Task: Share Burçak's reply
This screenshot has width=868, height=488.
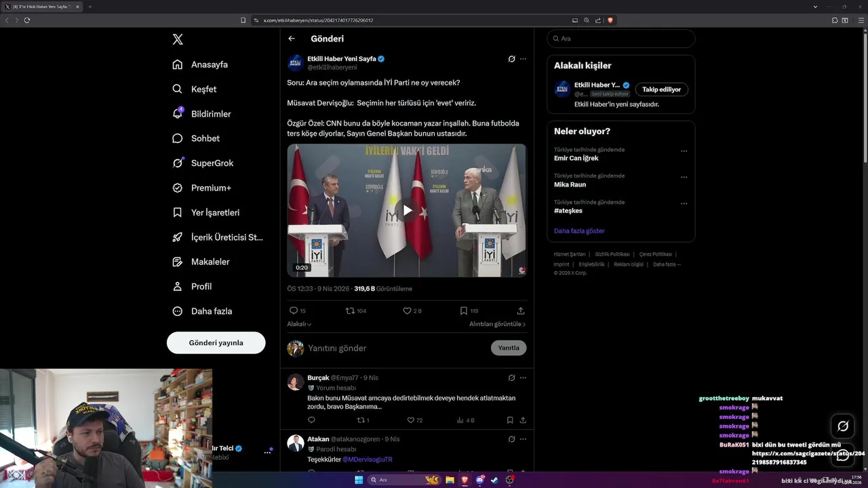Action: [x=523, y=420]
